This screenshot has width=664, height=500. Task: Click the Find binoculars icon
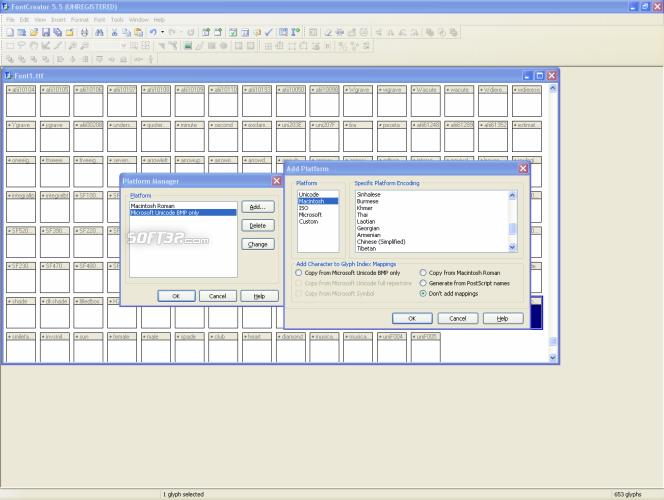99,32
